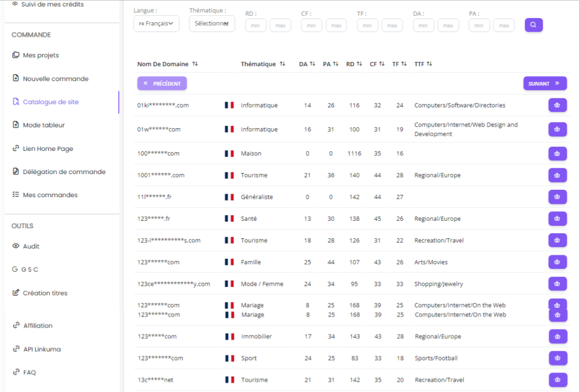Click basket icon for Maison row
Screen dimensions: 579x392
(557, 153)
